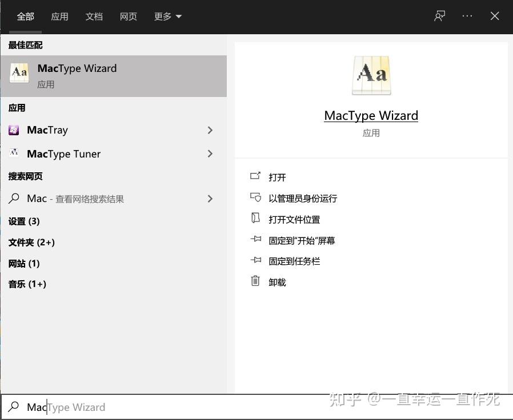Click the feedback person icon
Viewport: 513px width, 420px height.
point(439,16)
